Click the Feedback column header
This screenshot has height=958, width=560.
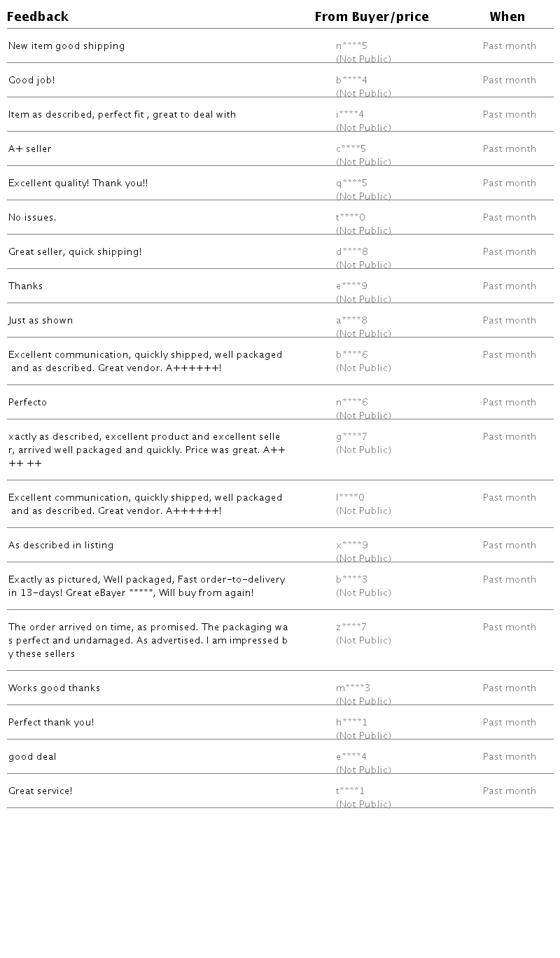[x=38, y=17]
